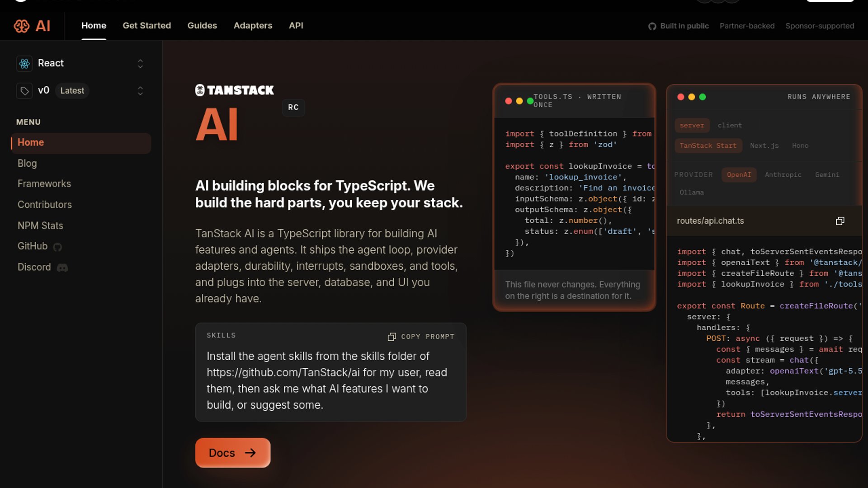
Task: Click the 'AI building blocks for TypeScript' heading
Action: coord(329,194)
